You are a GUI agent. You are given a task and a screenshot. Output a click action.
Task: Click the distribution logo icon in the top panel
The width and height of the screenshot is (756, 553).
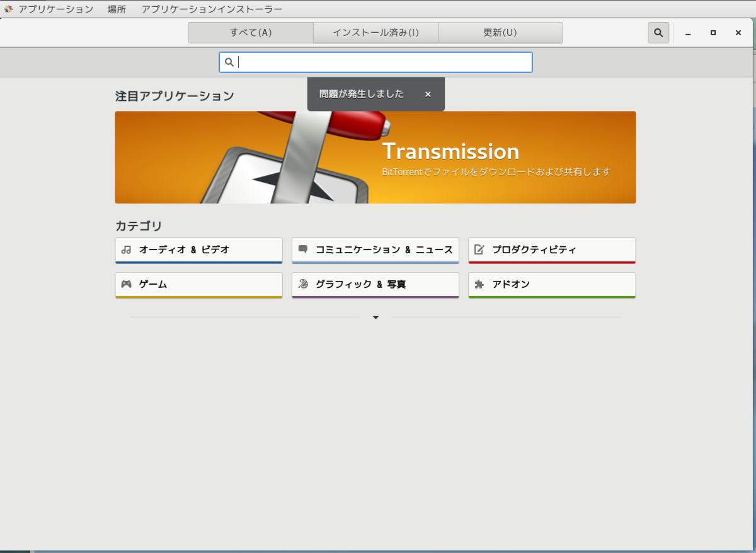(x=8, y=8)
